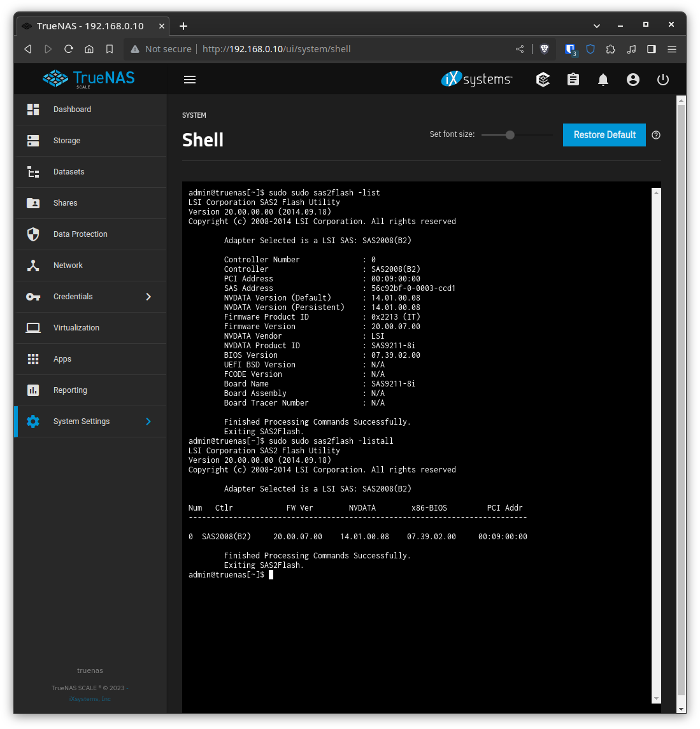
Task: Open the Reporting page
Action: point(90,390)
